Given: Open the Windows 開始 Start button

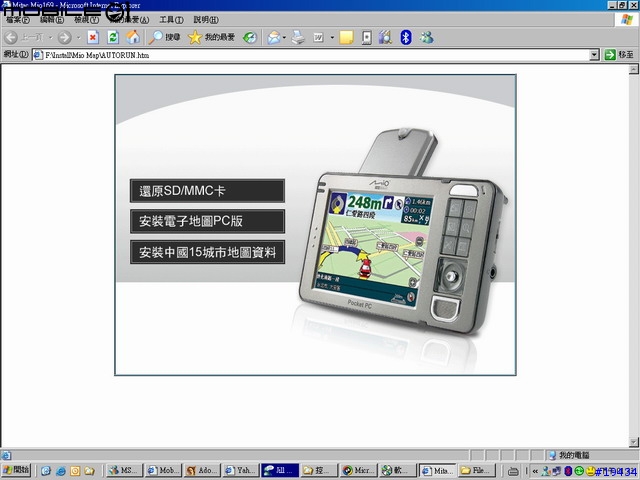Looking at the screenshot, I should (x=16, y=471).
